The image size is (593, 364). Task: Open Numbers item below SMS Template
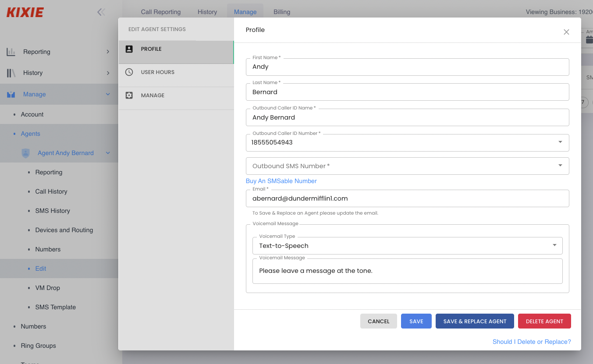[33, 326]
